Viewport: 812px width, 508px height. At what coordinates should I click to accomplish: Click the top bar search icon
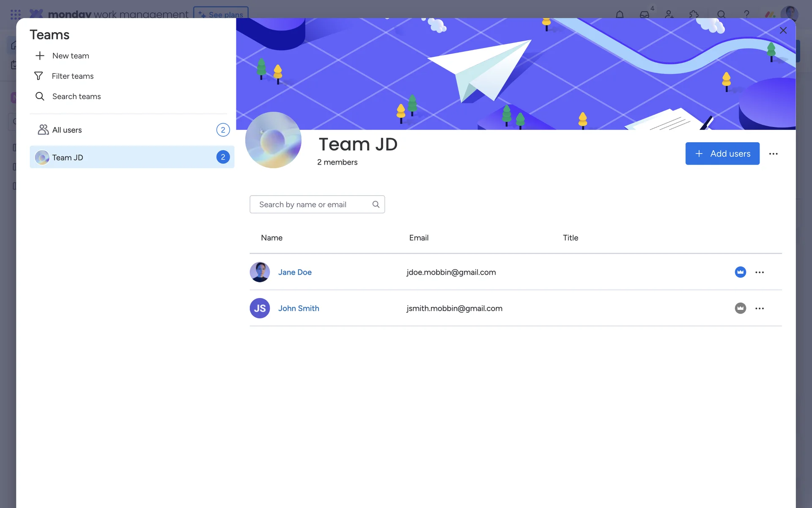click(721, 14)
